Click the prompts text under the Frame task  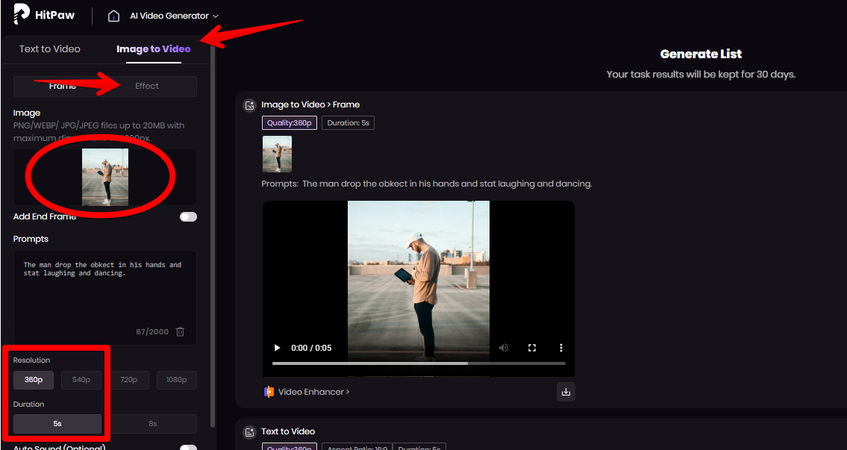click(427, 184)
